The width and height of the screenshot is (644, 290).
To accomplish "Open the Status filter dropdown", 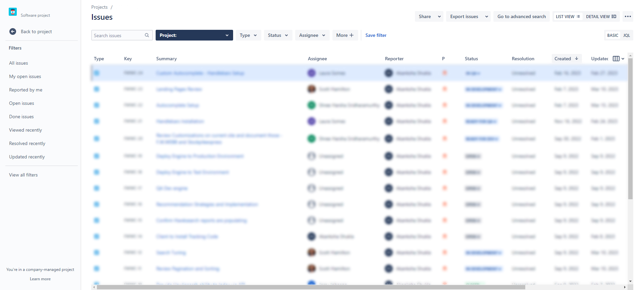I will click(278, 35).
